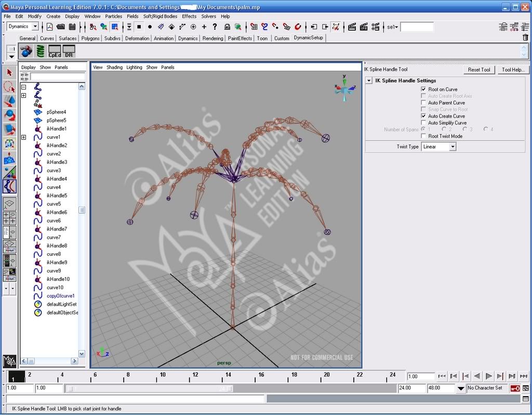Screen dimensions: 532x415
Task: Render current frame with clapperboard icon
Action: click(x=352, y=27)
